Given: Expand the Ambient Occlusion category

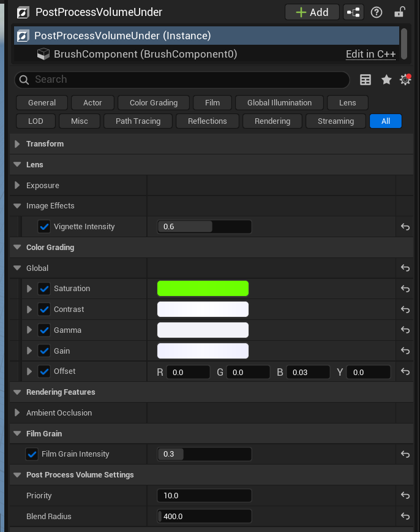Looking at the screenshot, I should point(17,412).
